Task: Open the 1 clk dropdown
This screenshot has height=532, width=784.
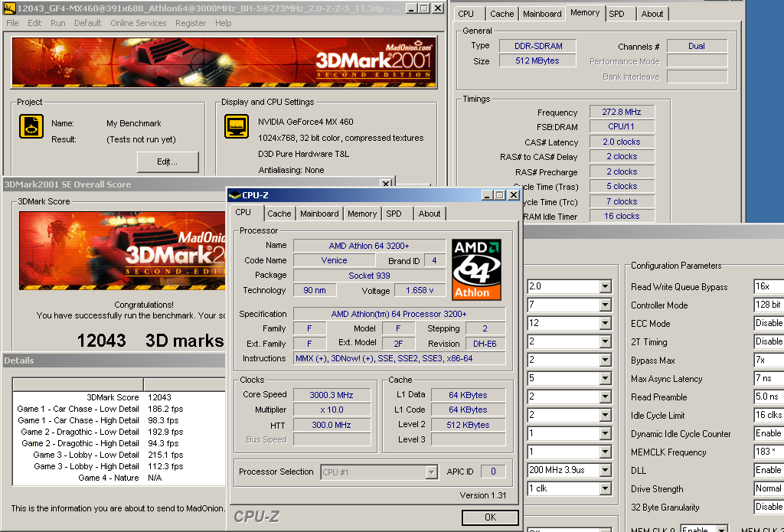Action: [x=605, y=488]
